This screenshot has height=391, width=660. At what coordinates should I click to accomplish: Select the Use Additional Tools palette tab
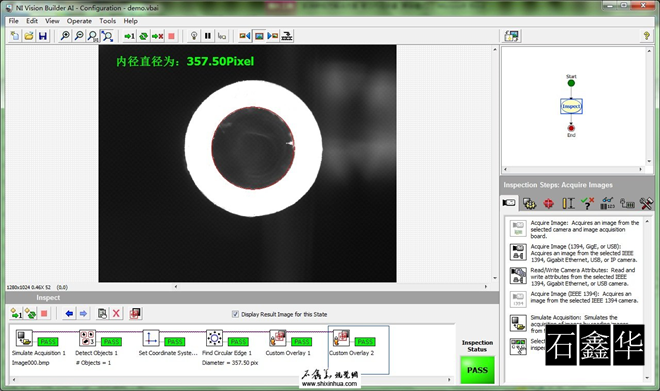647,203
